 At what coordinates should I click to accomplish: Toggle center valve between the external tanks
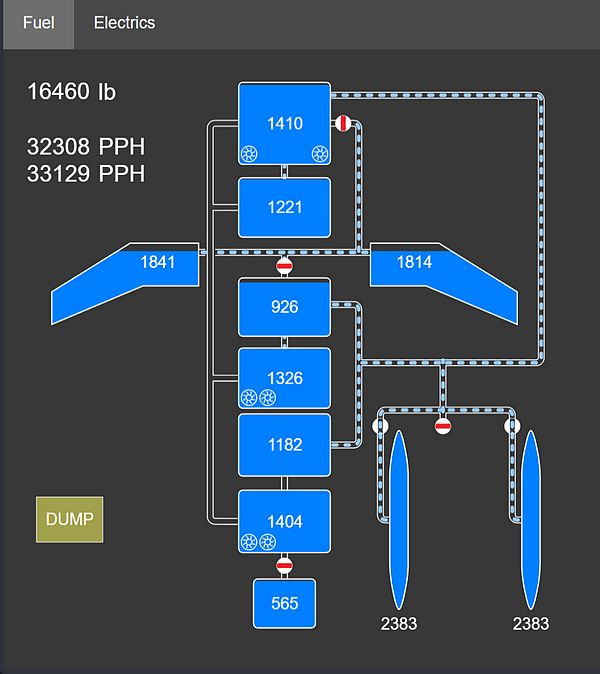443,426
